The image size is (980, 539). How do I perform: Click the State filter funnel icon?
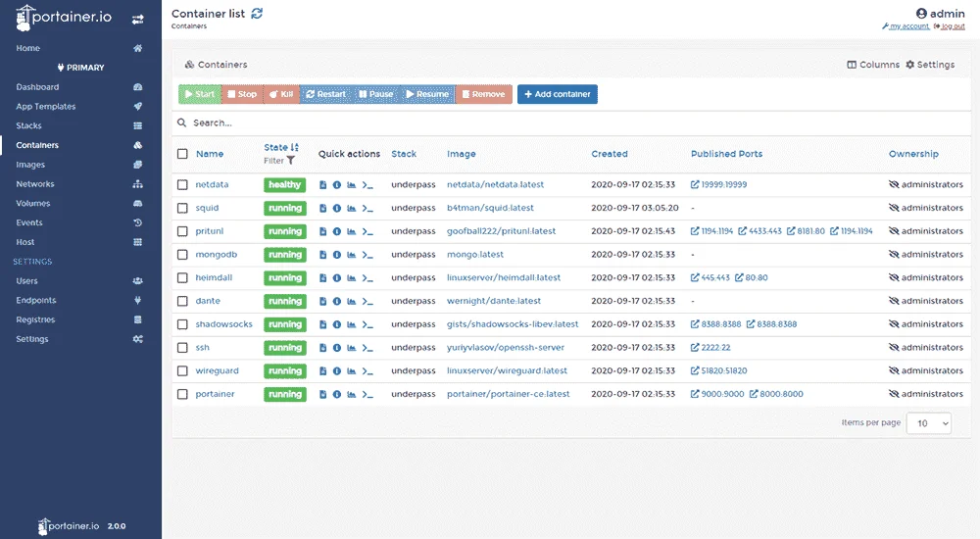coord(291,161)
